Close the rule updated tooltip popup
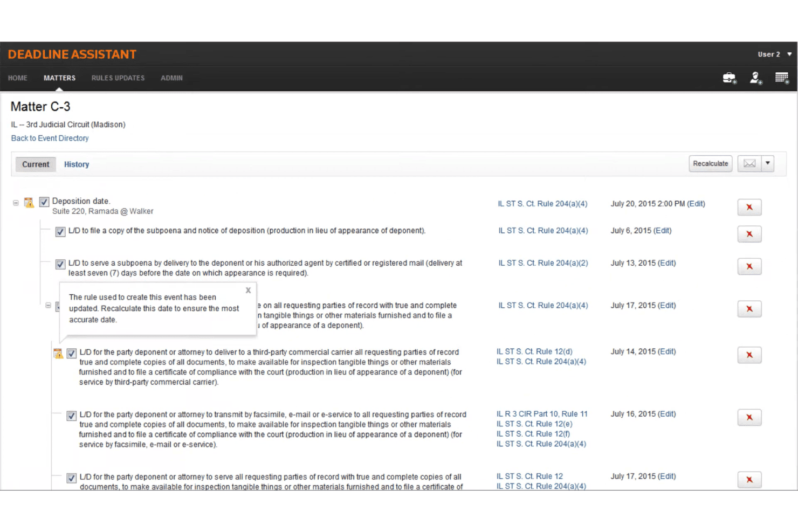Viewport: 798px width, 532px height. pyautogui.click(x=248, y=291)
